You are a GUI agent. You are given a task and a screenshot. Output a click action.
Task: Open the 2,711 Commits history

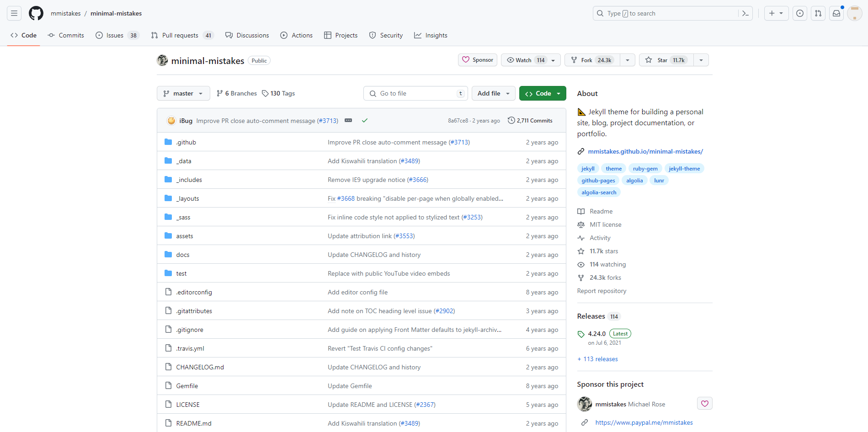[x=530, y=121]
